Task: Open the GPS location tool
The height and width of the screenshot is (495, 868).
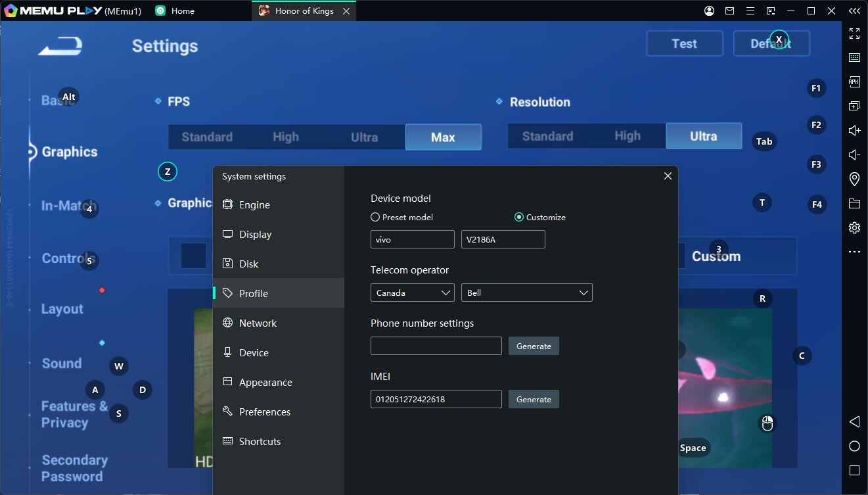Action: 854,179
